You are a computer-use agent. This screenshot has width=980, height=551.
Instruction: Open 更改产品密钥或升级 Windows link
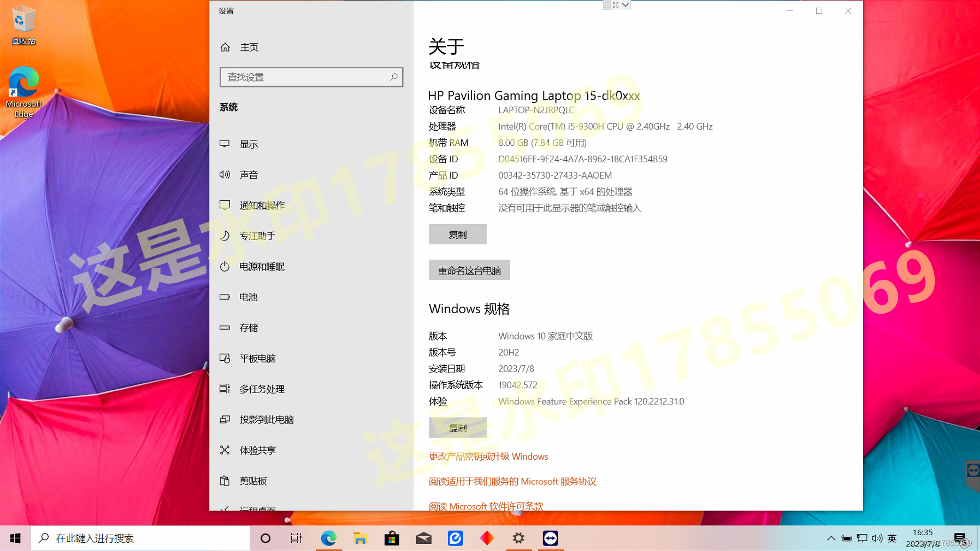pos(488,456)
